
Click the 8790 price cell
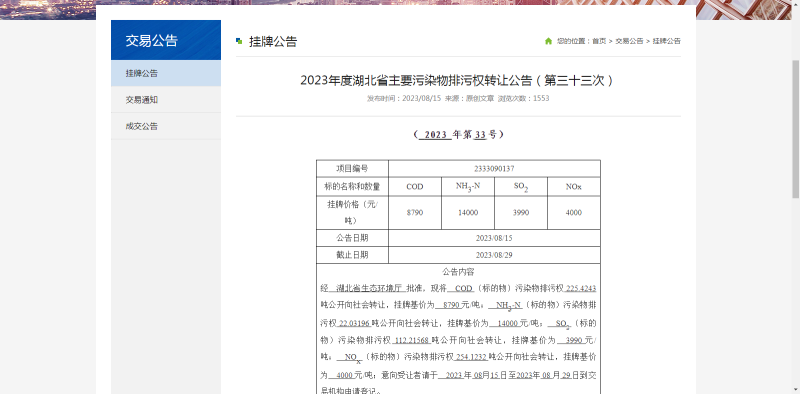415,213
